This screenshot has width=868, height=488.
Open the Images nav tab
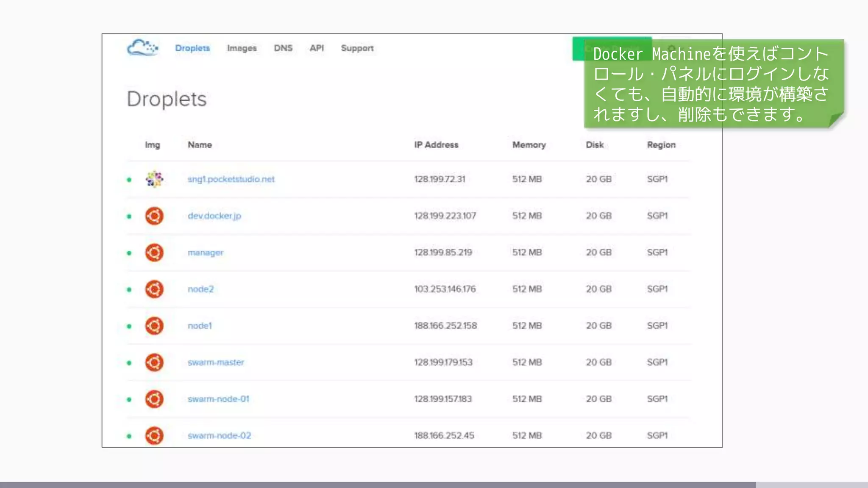point(242,48)
